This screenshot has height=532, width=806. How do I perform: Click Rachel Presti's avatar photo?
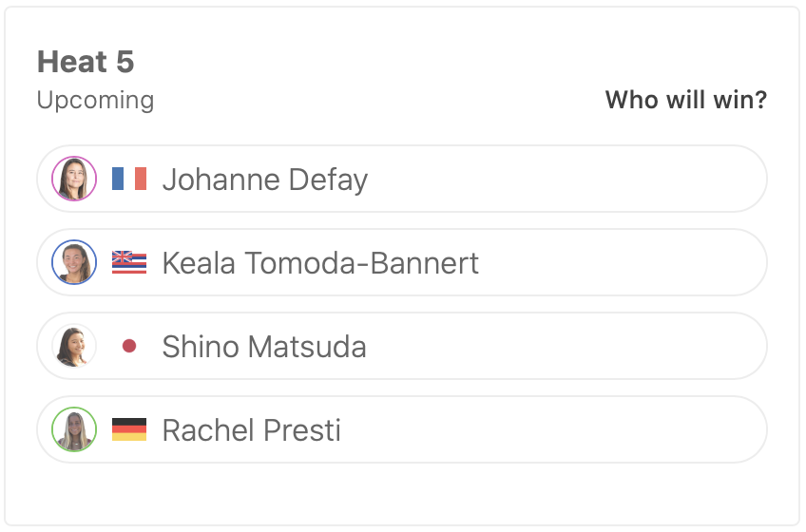point(74,429)
